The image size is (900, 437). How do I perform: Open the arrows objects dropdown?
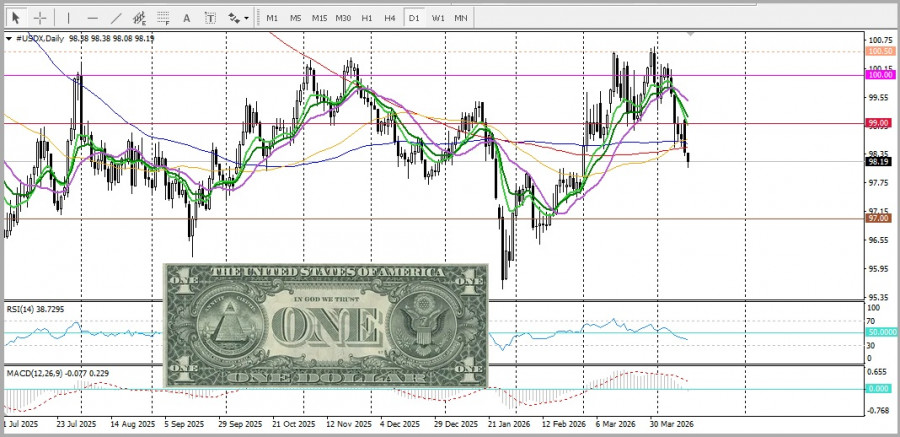click(x=238, y=18)
